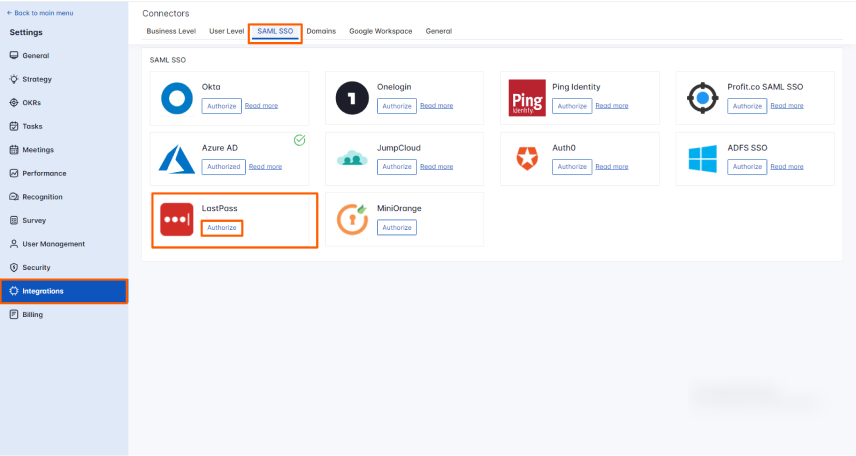This screenshot has height=456, width=856.
Task: Click the ADFS SSO Windows logo
Action: (x=703, y=158)
